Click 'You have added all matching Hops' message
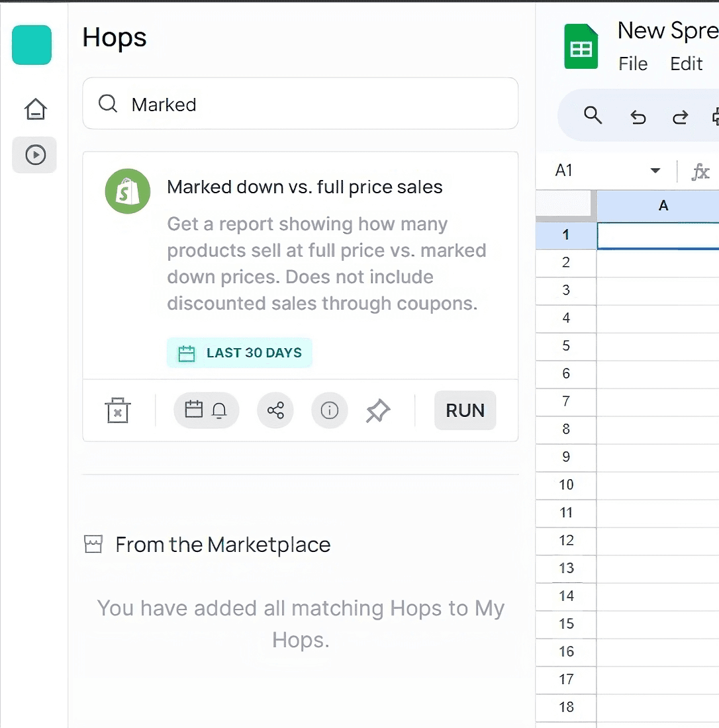The height and width of the screenshot is (728, 719). (301, 623)
